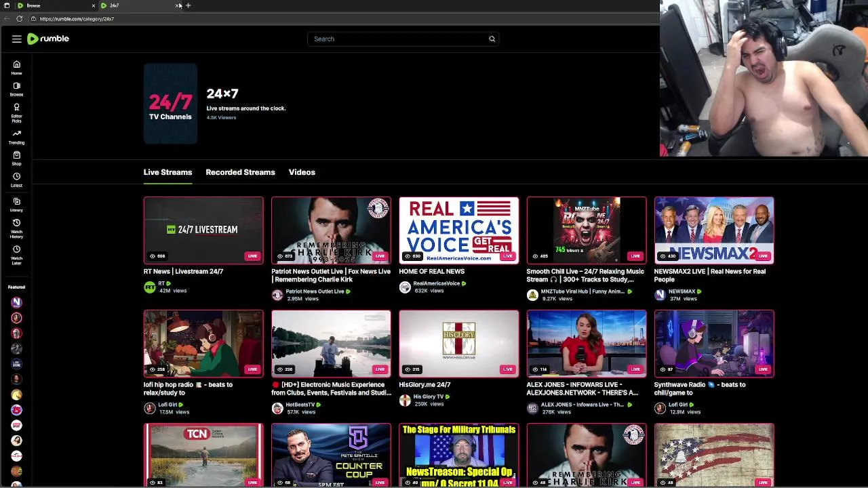The width and height of the screenshot is (868, 488).
Task: Click RealAmericasVoice channel avatar
Action: (405, 287)
